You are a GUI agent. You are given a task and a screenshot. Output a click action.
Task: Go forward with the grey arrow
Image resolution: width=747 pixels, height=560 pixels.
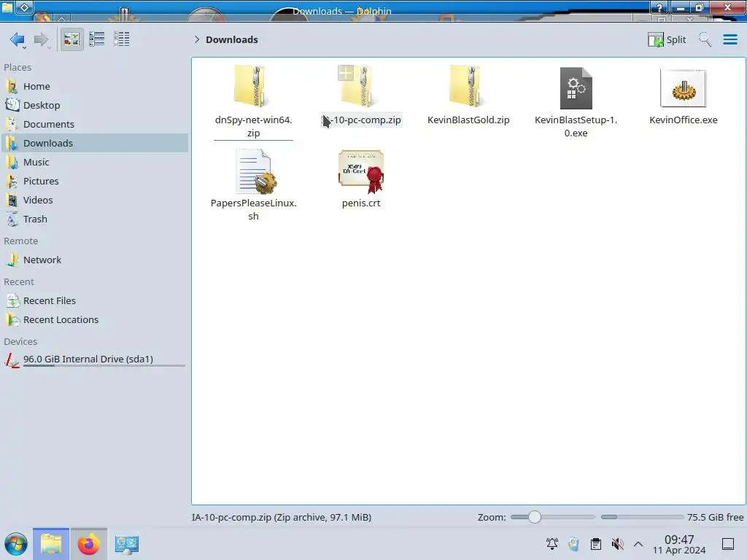click(42, 39)
